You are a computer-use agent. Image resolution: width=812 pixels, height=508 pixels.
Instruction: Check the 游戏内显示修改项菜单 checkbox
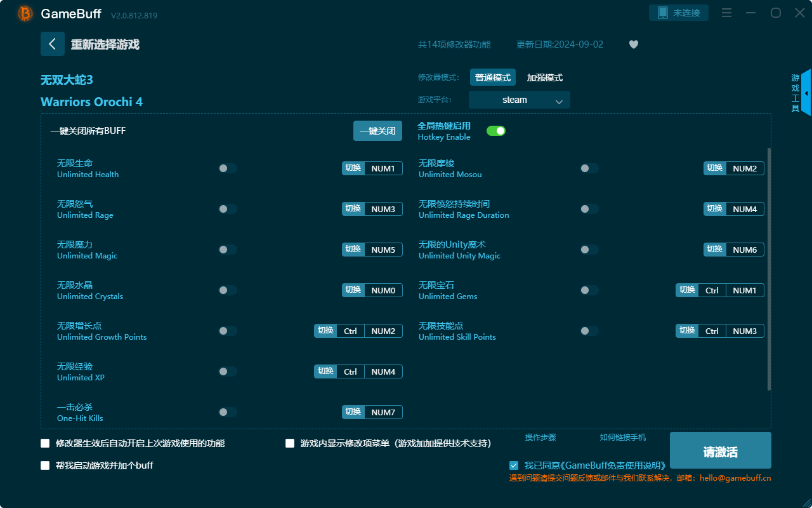point(290,443)
